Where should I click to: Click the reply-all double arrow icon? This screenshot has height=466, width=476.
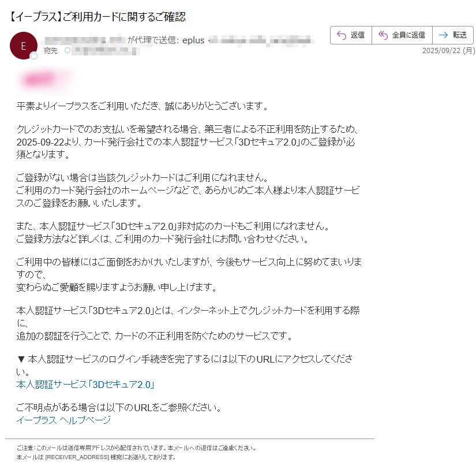coord(383,35)
